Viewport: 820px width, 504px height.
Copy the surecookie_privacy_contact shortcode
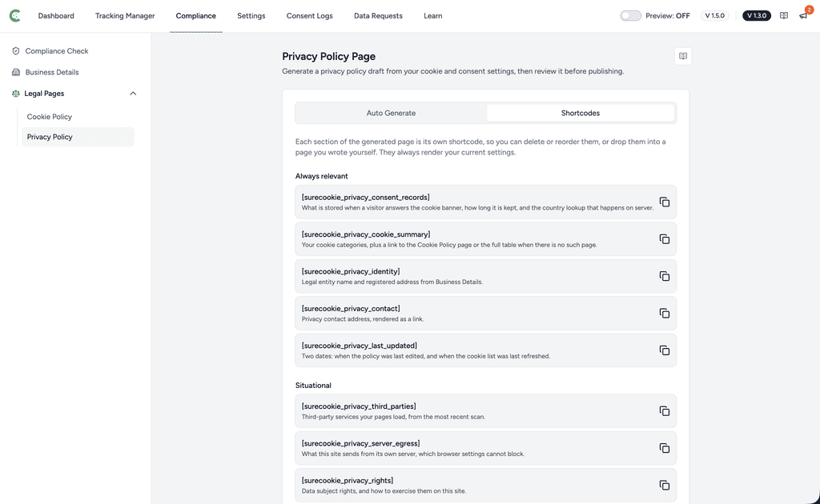664,314
